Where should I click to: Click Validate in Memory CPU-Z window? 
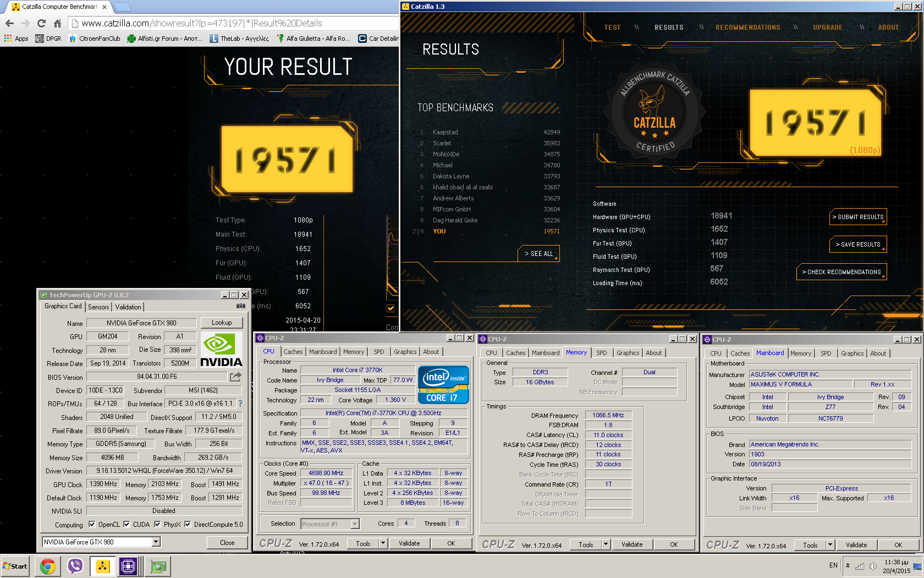[x=632, y=544]
